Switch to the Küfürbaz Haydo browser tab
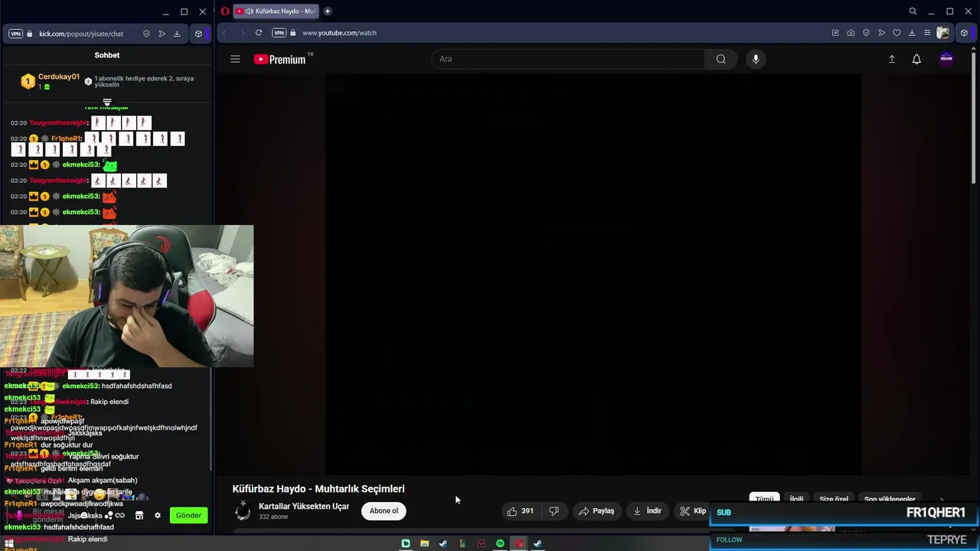The height and width of the screenshot is (551, 980). [276, 11]
